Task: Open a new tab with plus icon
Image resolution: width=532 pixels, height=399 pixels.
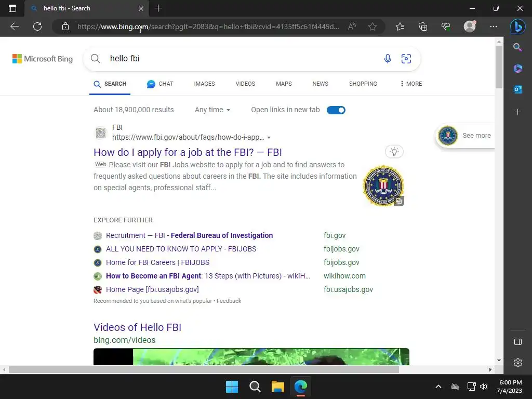Action: click(x=158, y=8)
